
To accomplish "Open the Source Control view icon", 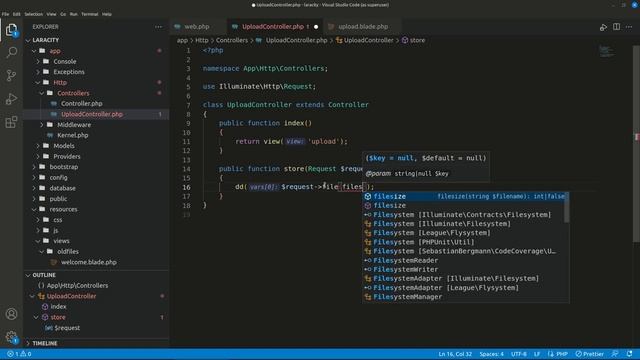I will [11, 76].
